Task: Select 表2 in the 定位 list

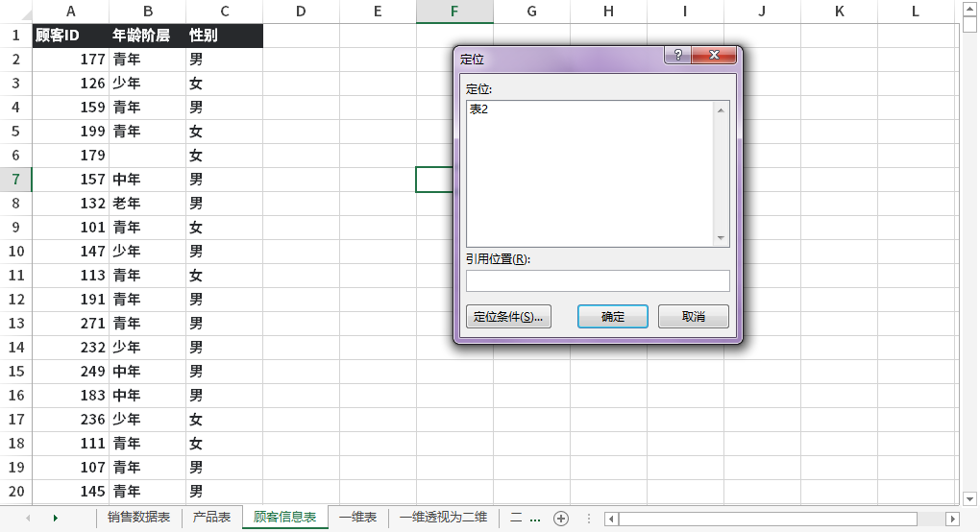Action: [x=478, y=109]
